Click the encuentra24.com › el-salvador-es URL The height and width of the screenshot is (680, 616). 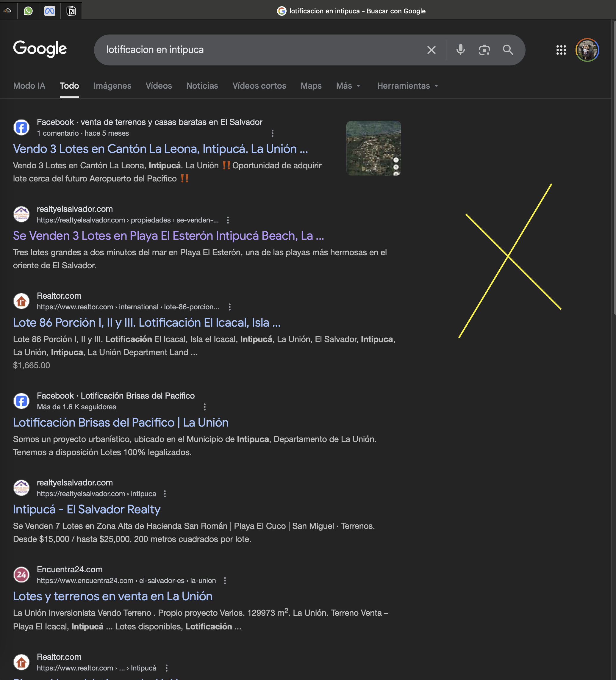126,580
